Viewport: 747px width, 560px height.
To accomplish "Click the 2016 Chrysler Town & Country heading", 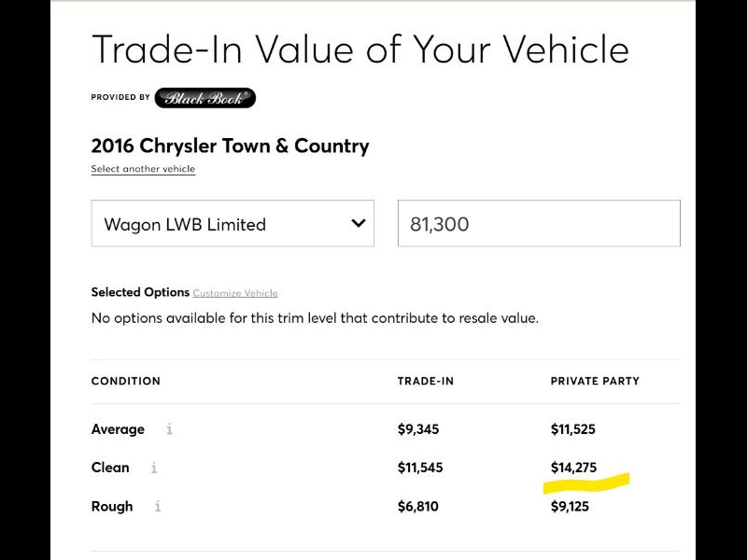I will pyautogui.click(x=230, y=146).
